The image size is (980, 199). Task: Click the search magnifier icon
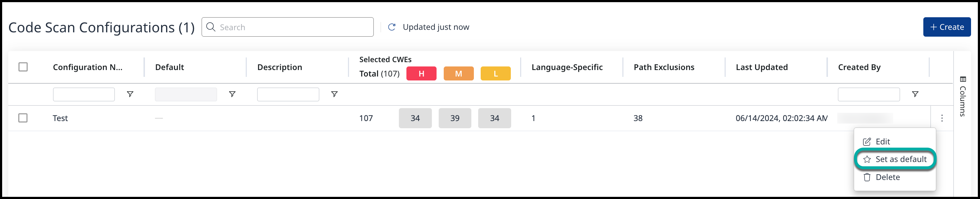click(211, 27)
